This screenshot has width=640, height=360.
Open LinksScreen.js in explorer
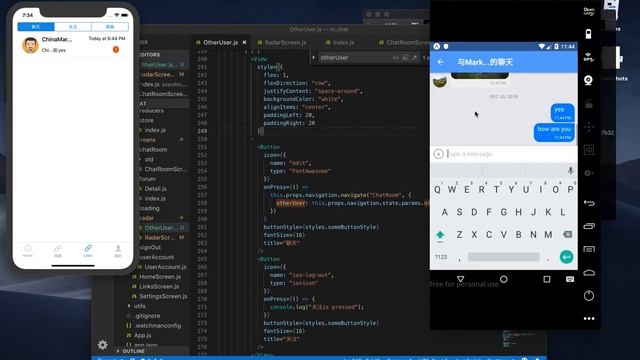159,286
